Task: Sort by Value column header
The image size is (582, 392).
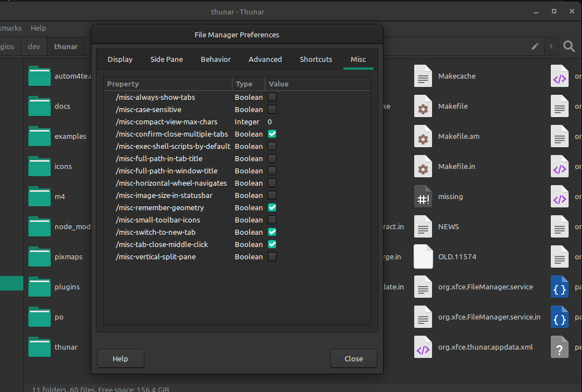Action: [x=318, y=84]
